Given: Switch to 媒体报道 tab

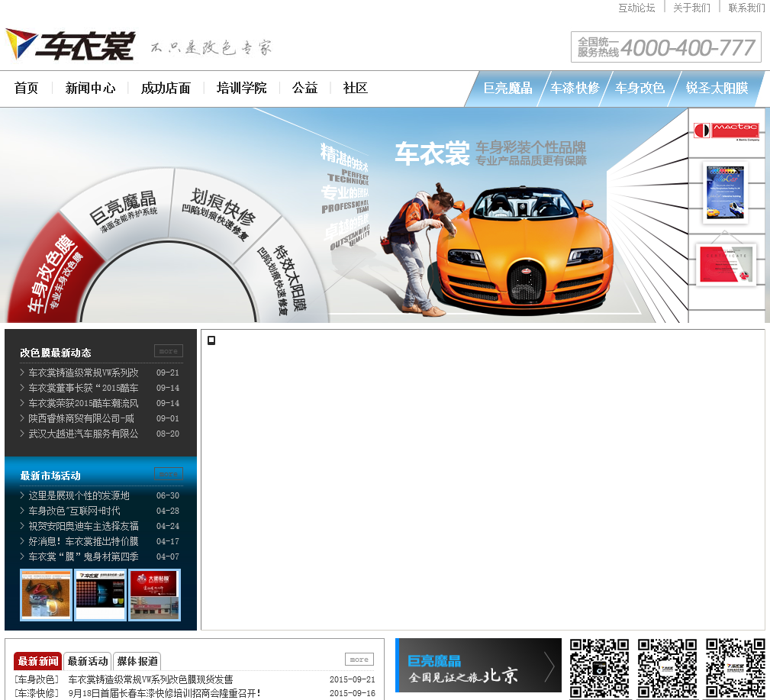Looking at the screenshot, I should (x=137, y=661).
